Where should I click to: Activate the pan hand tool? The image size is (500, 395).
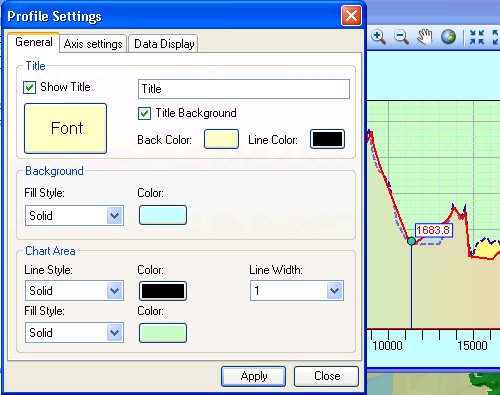[x=425, y=37]
